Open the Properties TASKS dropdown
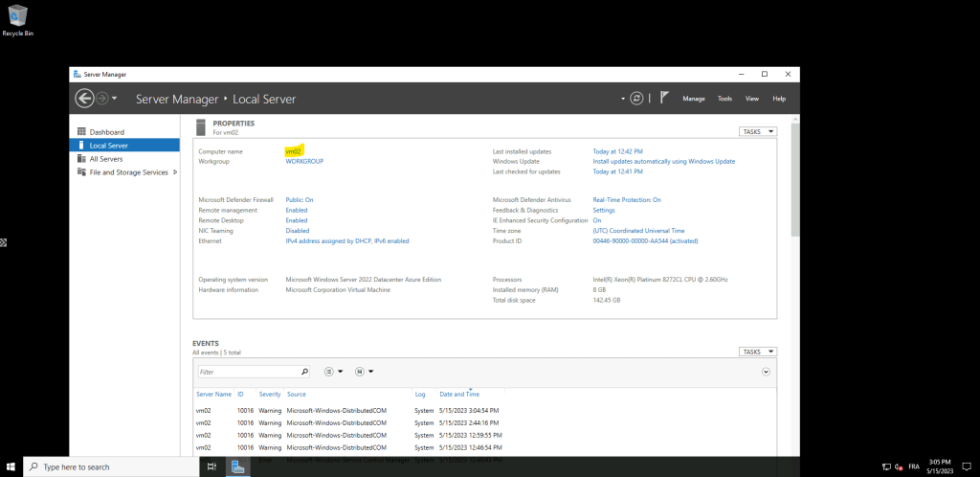980x477 pixels. (x=758, y=132)
